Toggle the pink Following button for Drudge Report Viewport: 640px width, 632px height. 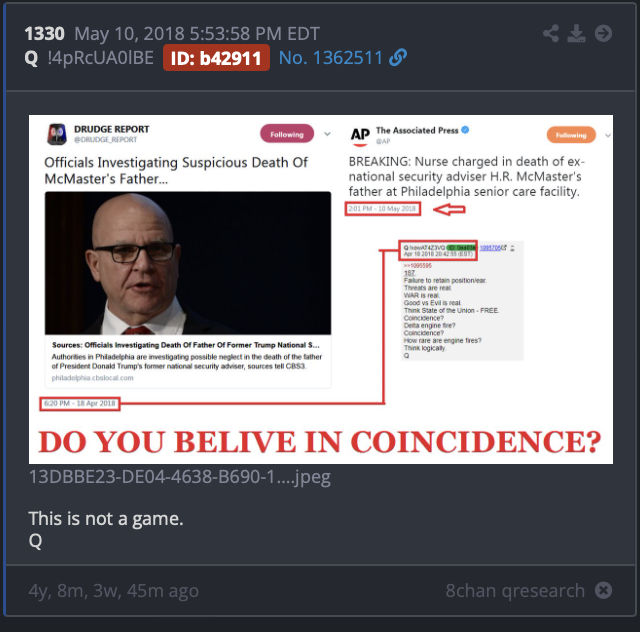coord(287,134)
